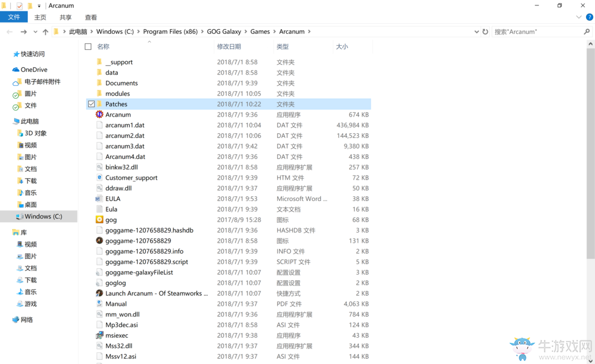This screenshot has height=364, width=595.
Task: Open the Launch Arcanum shortcut icon
Action: 99,293
